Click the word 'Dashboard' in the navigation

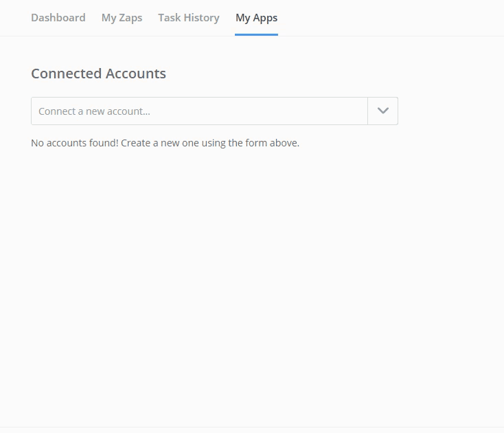[x=58, y=18]
